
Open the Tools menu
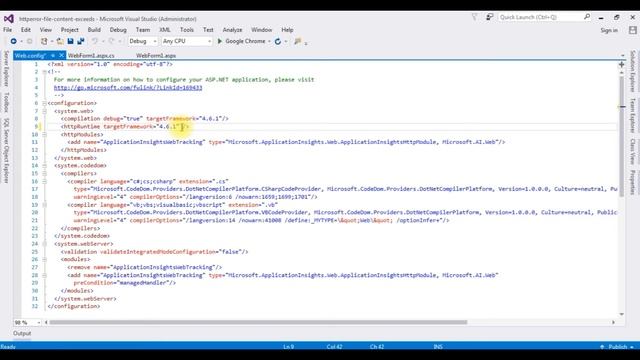click(x=187, y=30)
